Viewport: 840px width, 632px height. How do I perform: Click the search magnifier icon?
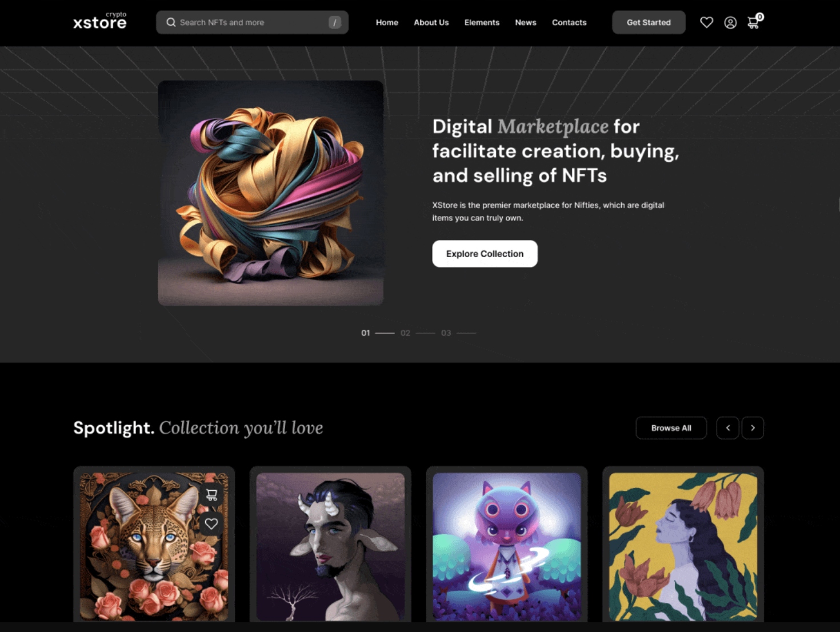171,22
